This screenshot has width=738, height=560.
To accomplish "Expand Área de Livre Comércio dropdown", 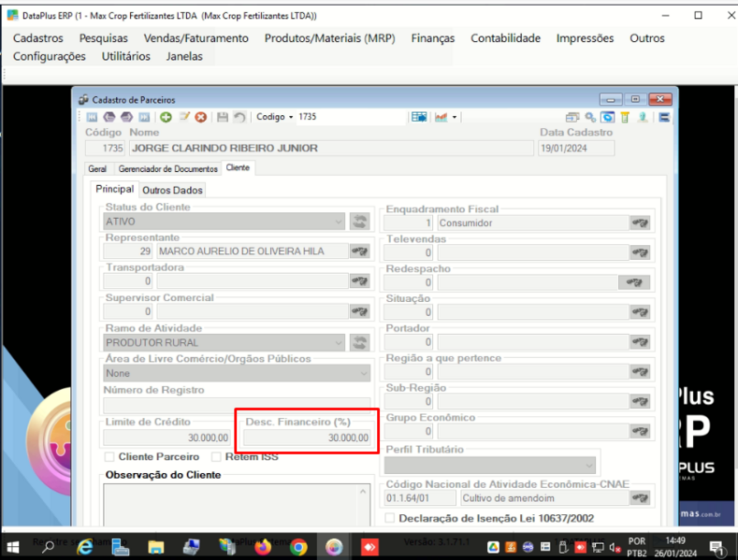I will (x=364, y=373).
